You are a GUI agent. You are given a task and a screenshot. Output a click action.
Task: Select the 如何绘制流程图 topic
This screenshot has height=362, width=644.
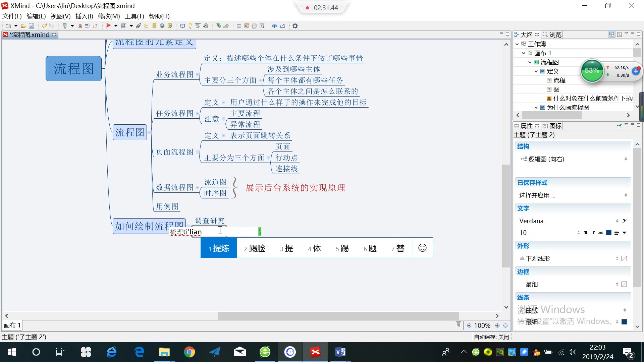point(149,226)
